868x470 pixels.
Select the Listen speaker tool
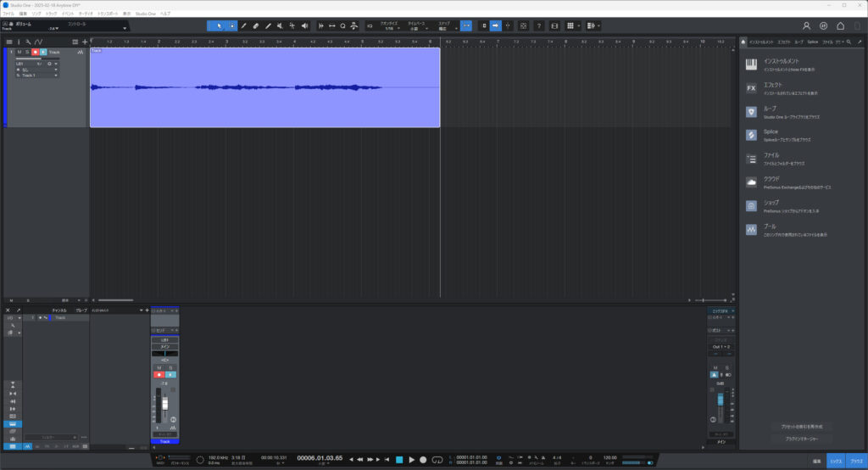click(304, 26)
